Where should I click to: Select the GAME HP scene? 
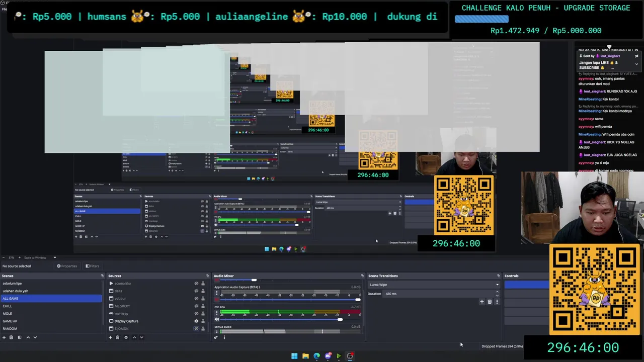coord(51,321)
